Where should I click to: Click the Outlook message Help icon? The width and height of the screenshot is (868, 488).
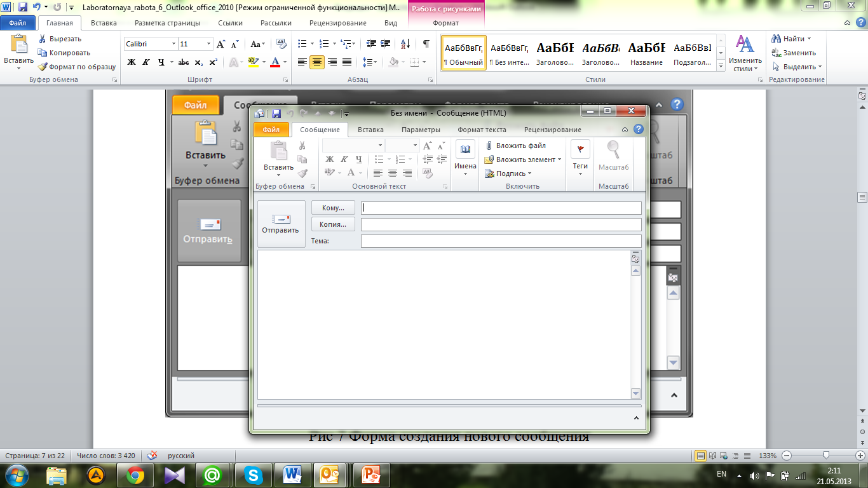(638, 130)
